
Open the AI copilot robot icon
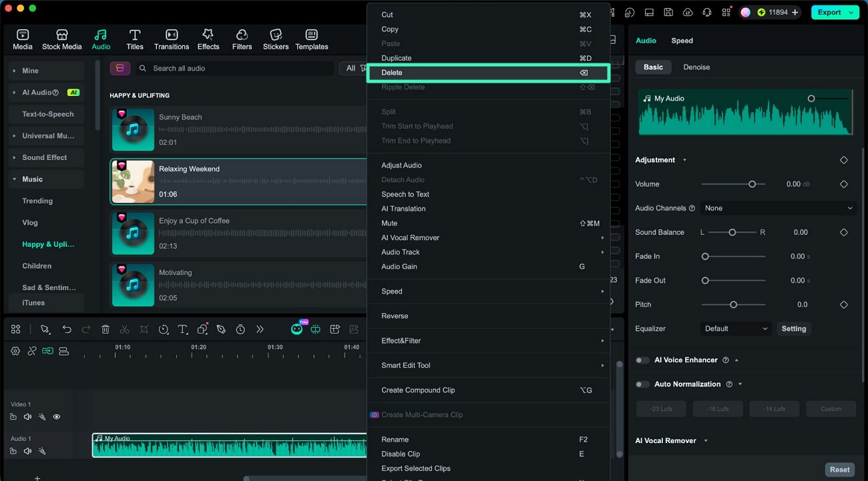(297, 329)
